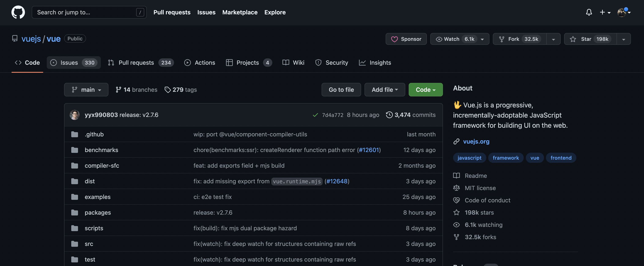Open the vuejs.org website link
The height and width of the screenshot is (266, 644).
[476, 141]
